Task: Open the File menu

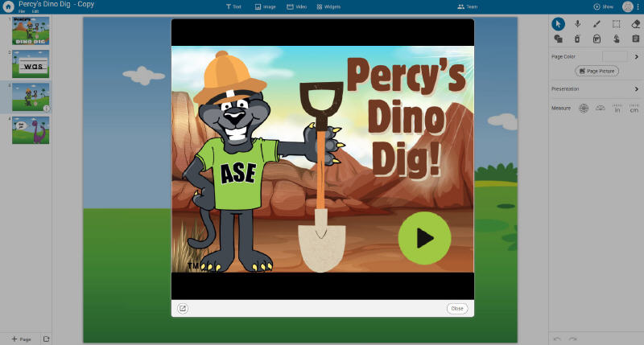Action: click(22, 11)
